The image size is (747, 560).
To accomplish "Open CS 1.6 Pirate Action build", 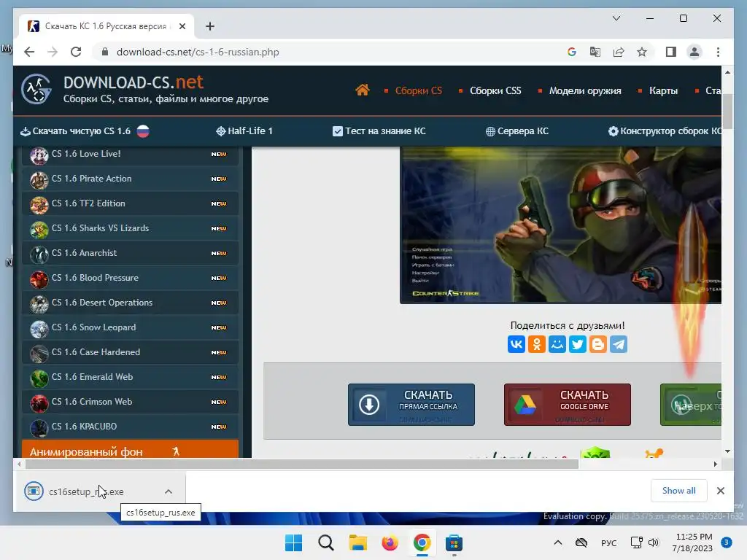I will tap(130, 179).
